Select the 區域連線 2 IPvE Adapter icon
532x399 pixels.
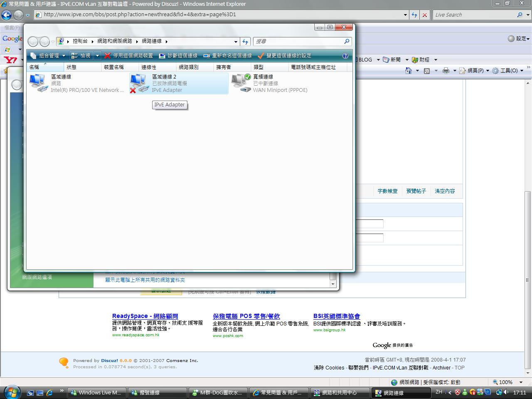(x=139, y=83)
